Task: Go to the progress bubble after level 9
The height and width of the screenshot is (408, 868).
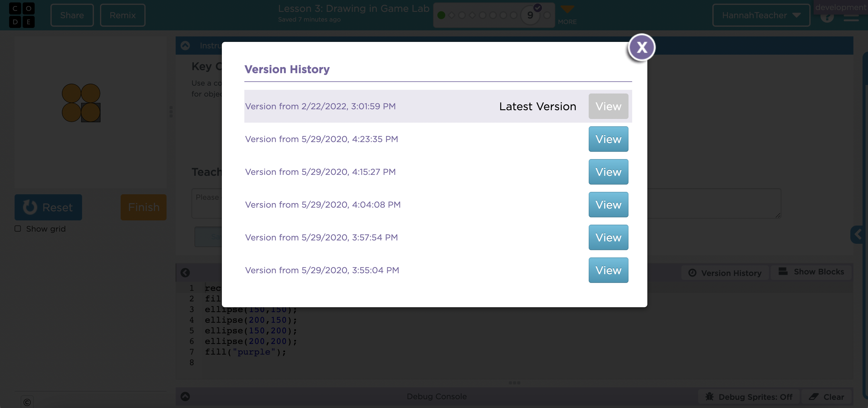Action: click(547, 15)
